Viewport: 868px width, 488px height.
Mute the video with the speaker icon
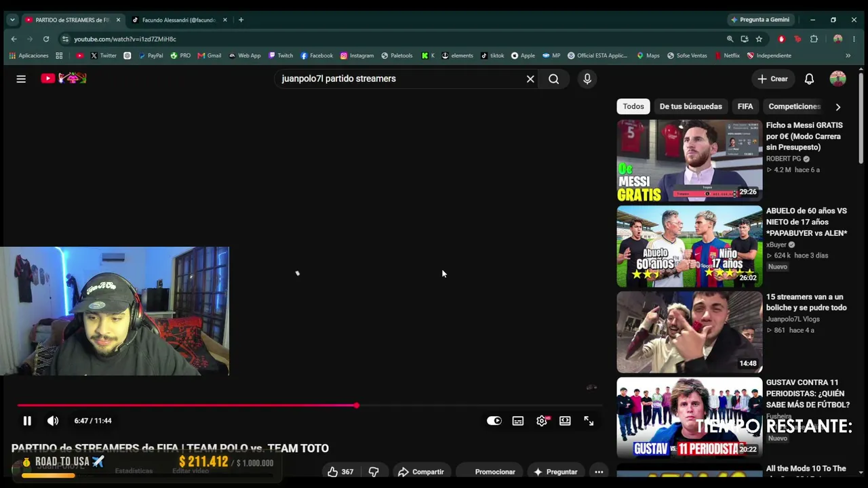point(53,421)
